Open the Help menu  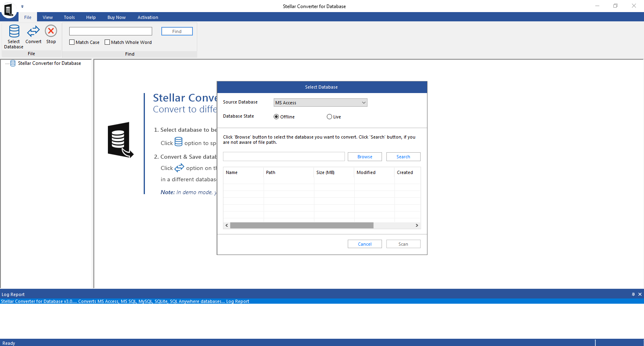[x=91, y=17]
